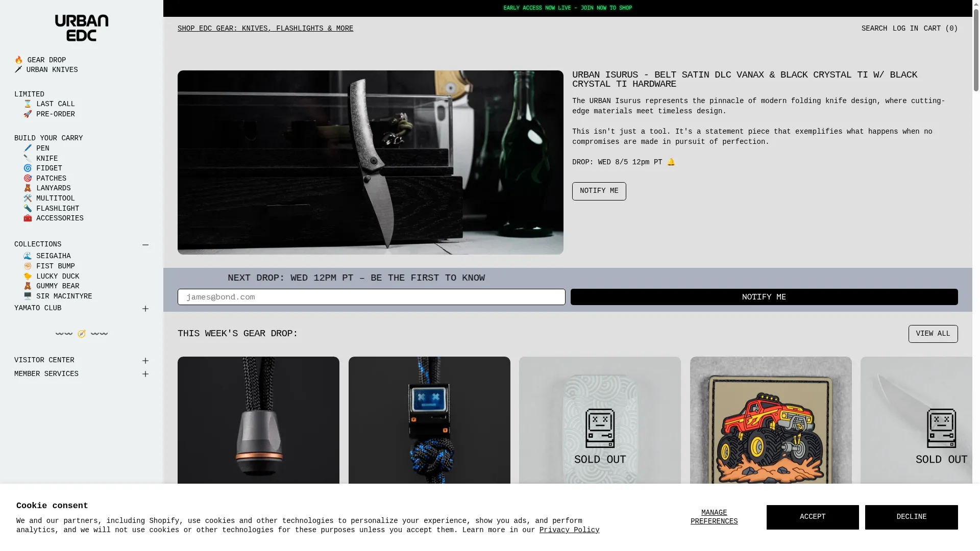Focus the email input field
This screenshot has width=980, height=551.
click(x=371, y=297)
